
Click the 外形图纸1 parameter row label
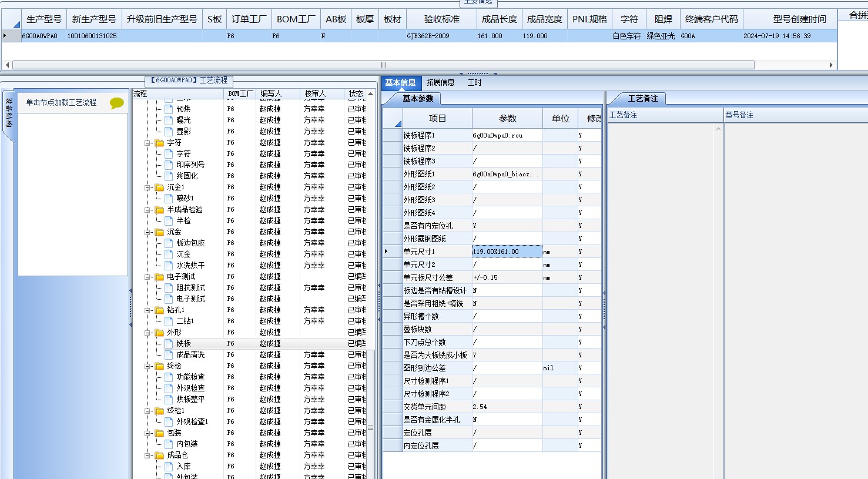[x=437, y=174]
